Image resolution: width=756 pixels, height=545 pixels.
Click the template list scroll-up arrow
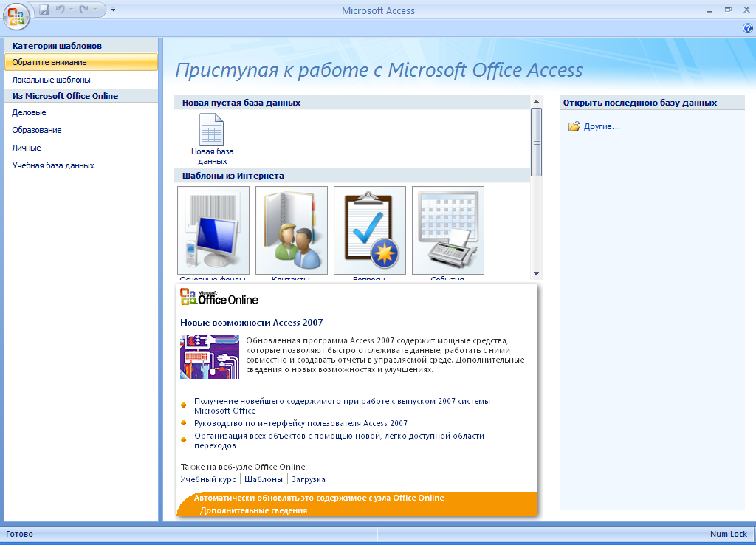(x=536, y=102)
